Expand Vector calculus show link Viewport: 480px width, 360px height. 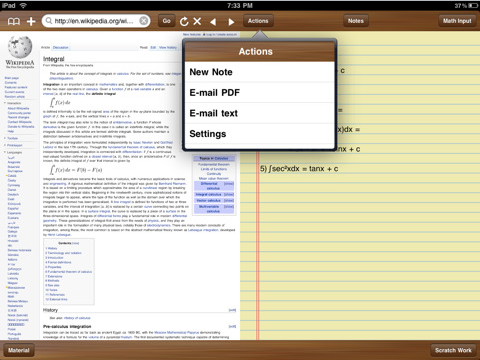(229, 201)
